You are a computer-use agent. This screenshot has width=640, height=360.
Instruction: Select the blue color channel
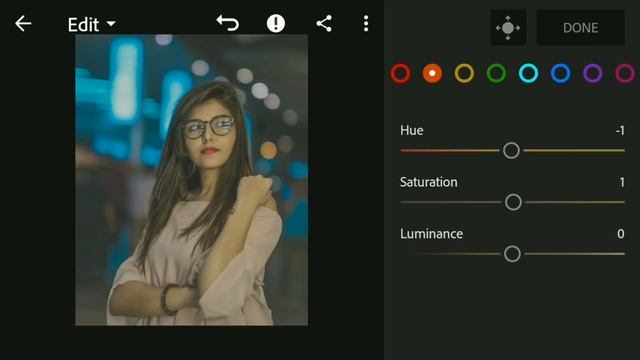(x=560, y=73)
